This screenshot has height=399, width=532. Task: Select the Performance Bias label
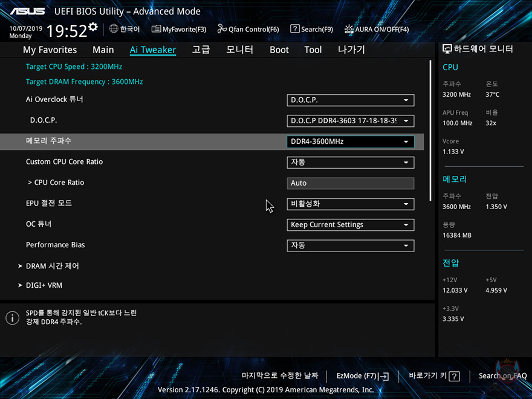pyautogui.click(x=55, y=245)
